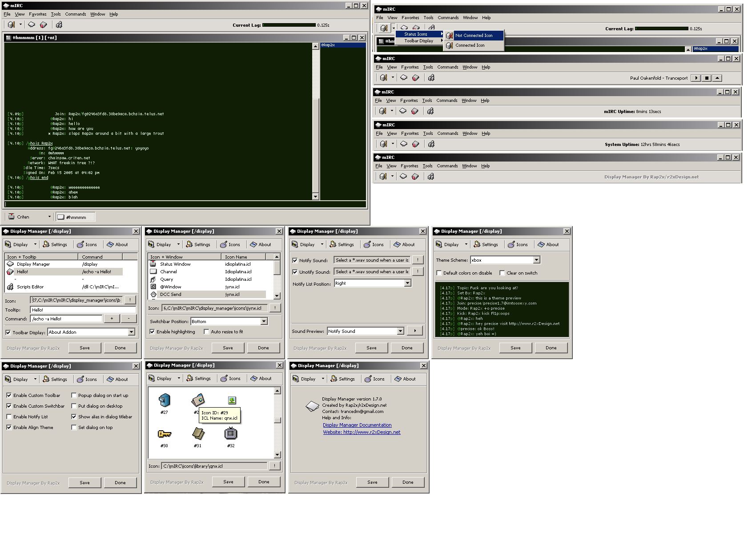The height and width of the screenshot is (534, 756).
Task: Check Enable Notify List
Action: [x=9, y=417]
